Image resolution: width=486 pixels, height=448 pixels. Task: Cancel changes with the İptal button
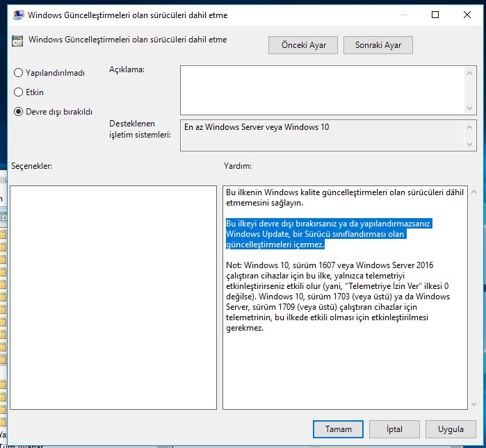pyautogui.click(x=394, y=429)
